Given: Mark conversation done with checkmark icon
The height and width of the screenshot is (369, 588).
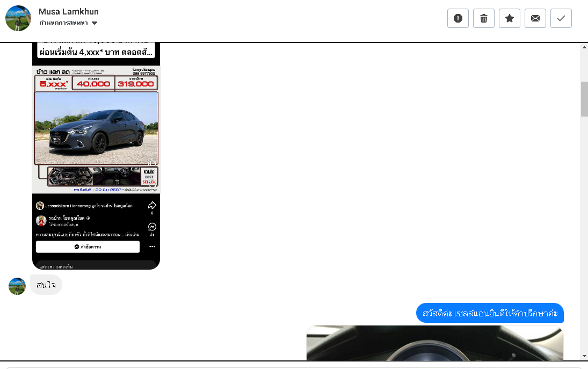Looking at the screenshot, I should pos(561,18).
